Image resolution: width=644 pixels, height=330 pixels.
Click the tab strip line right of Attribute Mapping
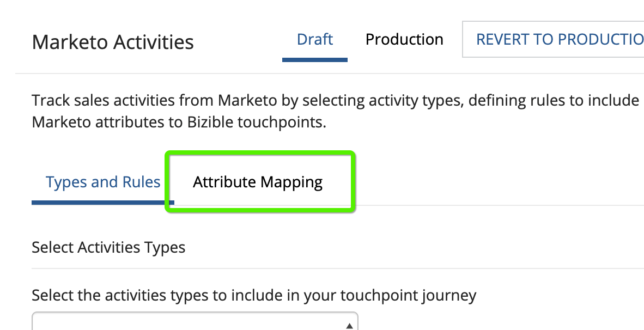click(x=490, y=205)
